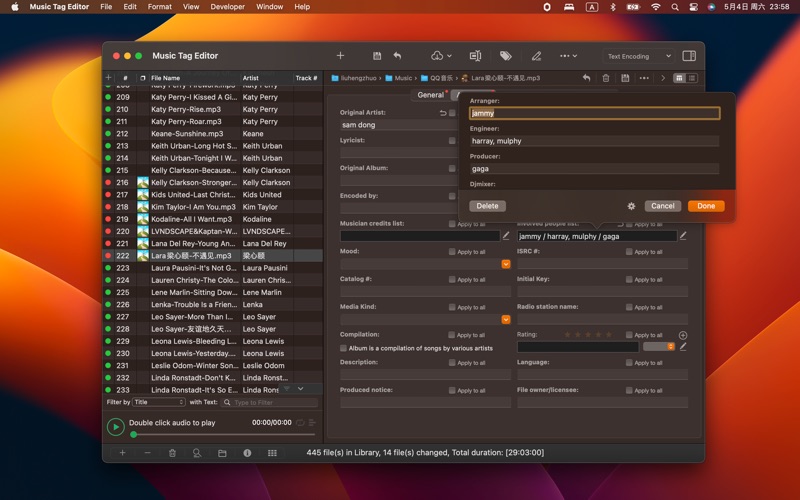The height and width of the screenshot is (500, 800).
Task: Tick Apply to all for Language
Action: [x=629, y=363]
